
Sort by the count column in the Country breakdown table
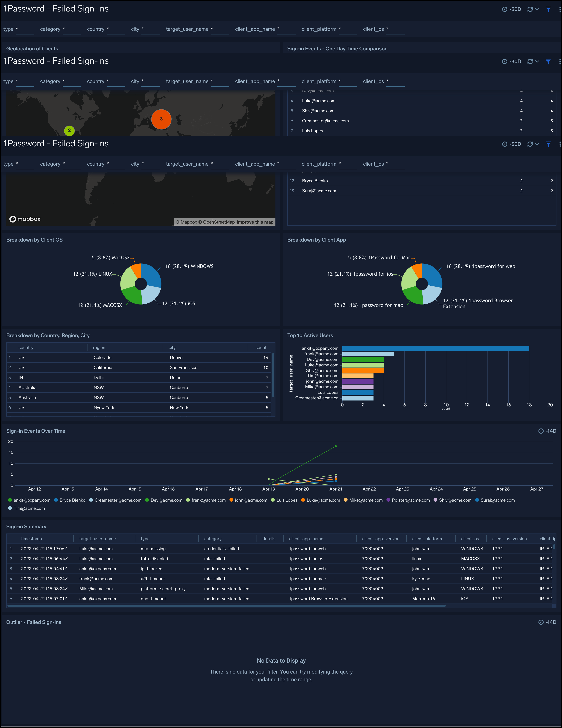[261, 348]
